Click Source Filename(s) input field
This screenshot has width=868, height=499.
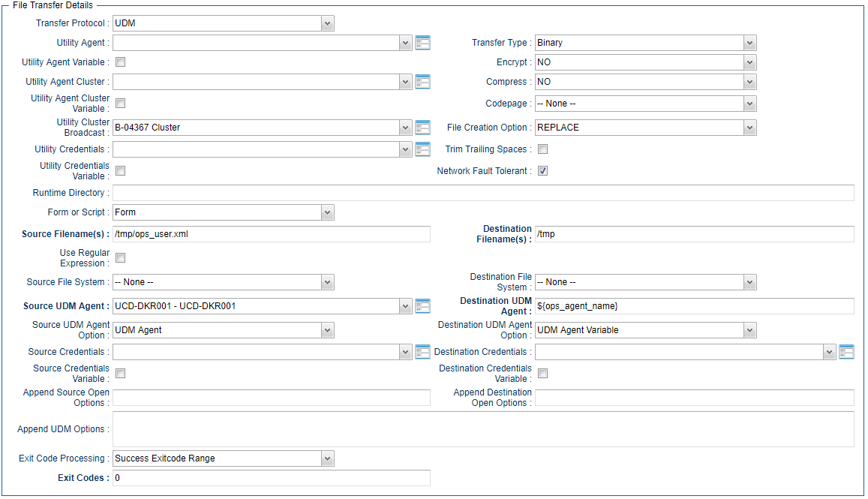271,234
